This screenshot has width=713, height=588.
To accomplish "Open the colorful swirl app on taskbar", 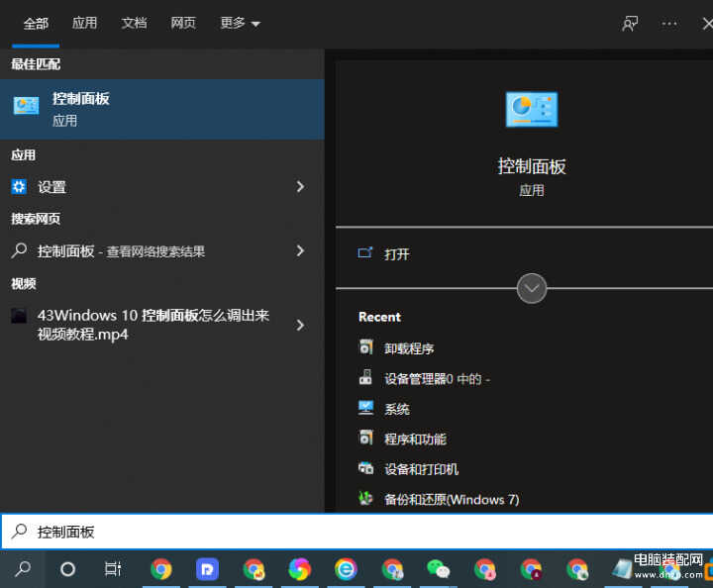I will coord(300,569).
